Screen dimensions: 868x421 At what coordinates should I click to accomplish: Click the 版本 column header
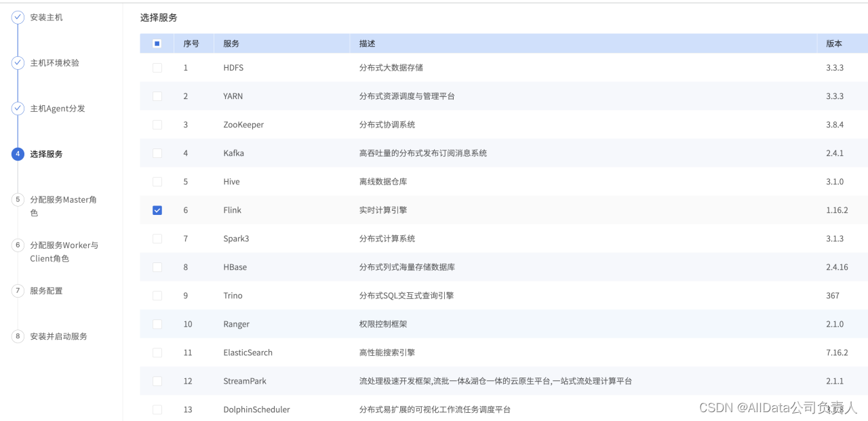point(834,43)
